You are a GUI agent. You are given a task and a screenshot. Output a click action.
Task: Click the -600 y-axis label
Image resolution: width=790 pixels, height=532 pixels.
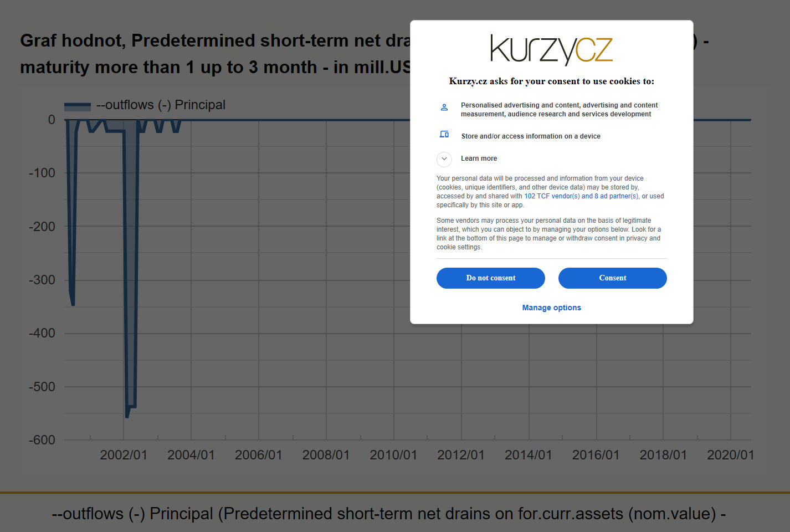tap(42, 440)
